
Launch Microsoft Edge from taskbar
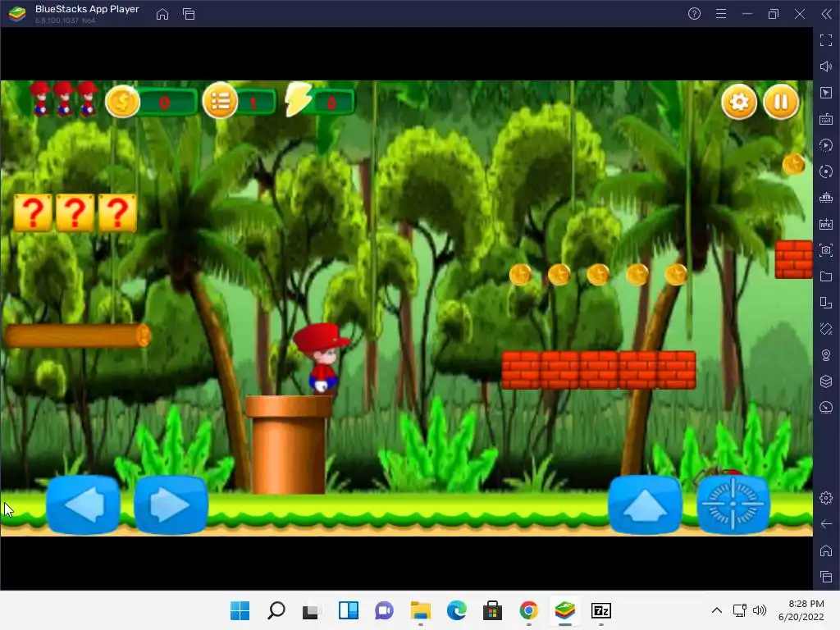(456, 610)
